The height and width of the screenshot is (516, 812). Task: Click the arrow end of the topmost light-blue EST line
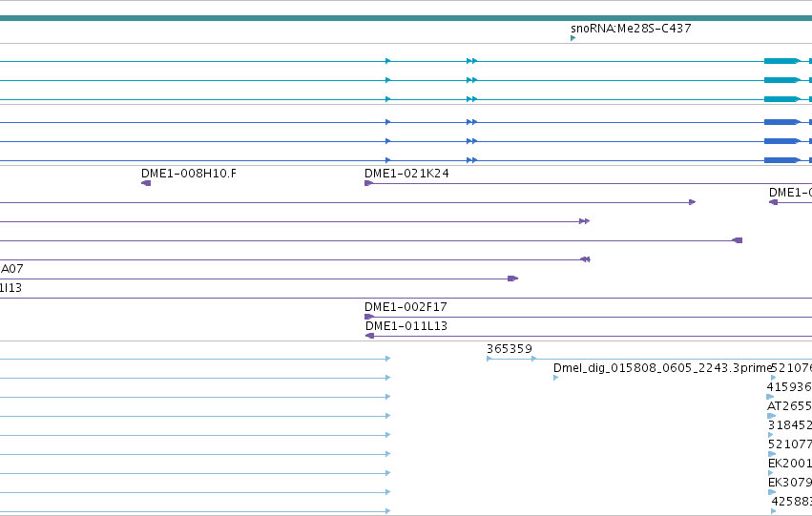click(388, 359)
